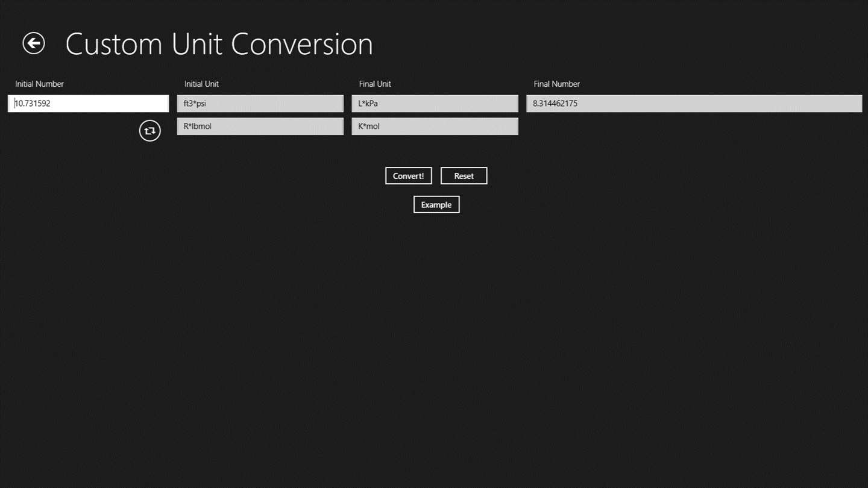Run the conversion with Convert! button

click(x=409, y=176)
